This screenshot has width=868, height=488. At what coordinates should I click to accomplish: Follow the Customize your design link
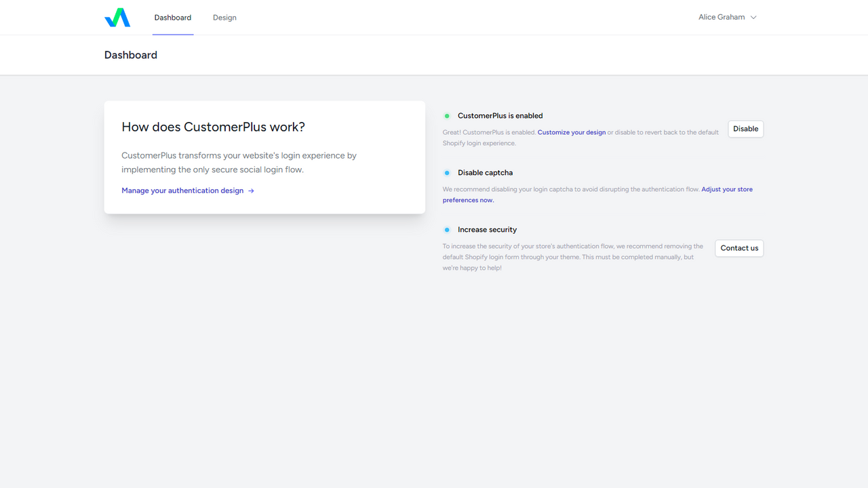(x=571, y=132)
